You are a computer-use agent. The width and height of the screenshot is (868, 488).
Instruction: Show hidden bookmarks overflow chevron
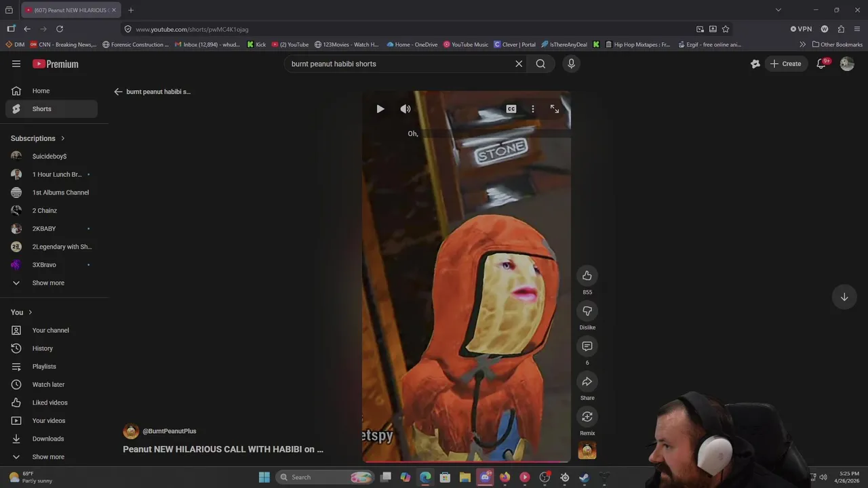pyautogui.click(x=803, y=45)
